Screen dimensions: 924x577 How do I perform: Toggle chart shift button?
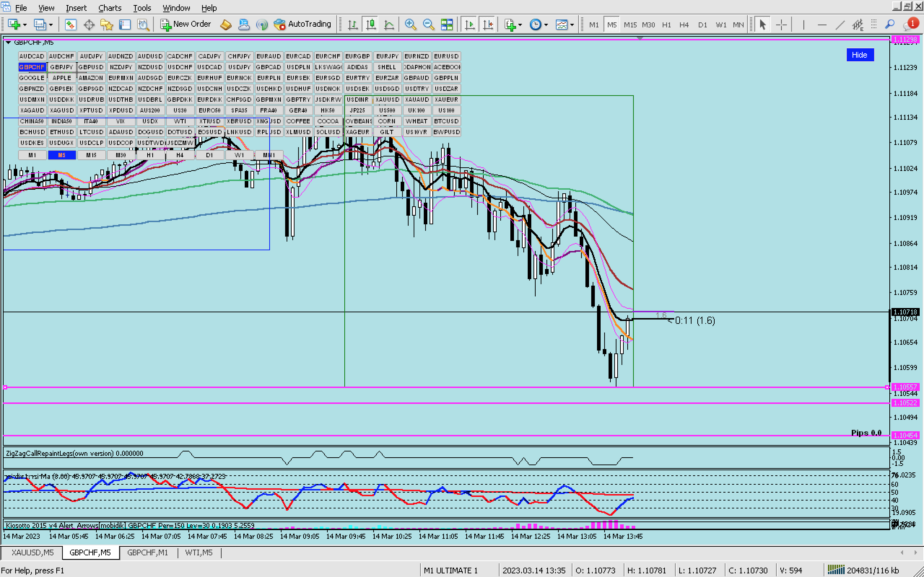pyautogui.click(x=488, y=25)
